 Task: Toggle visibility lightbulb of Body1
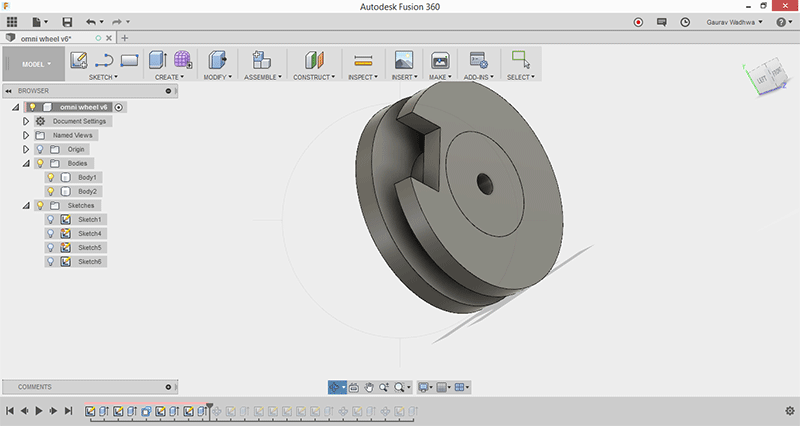click(x=50, y=177)
